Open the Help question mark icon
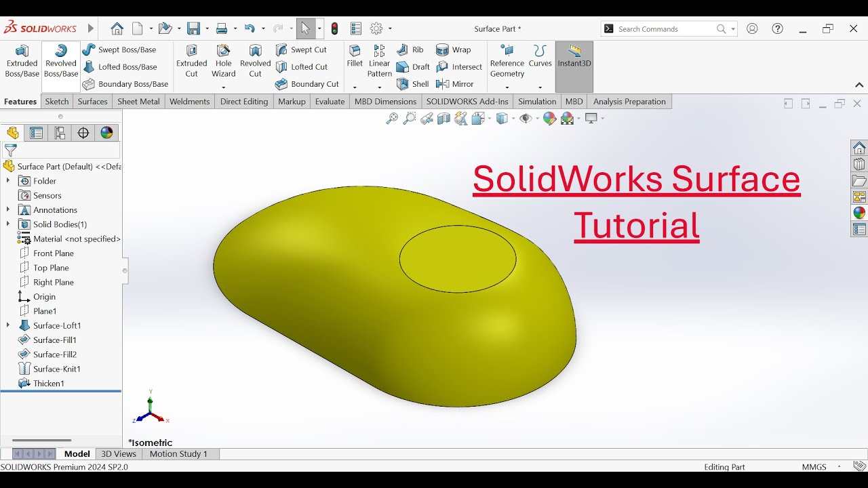The height and width of the screenshot is (488, 868). (x=778, y=28)
